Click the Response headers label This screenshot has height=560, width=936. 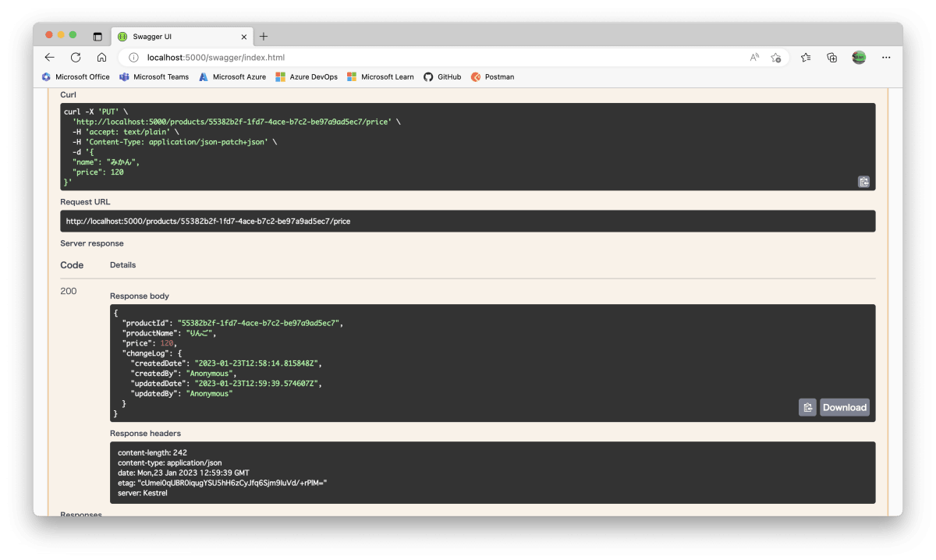tap(146, 433)
